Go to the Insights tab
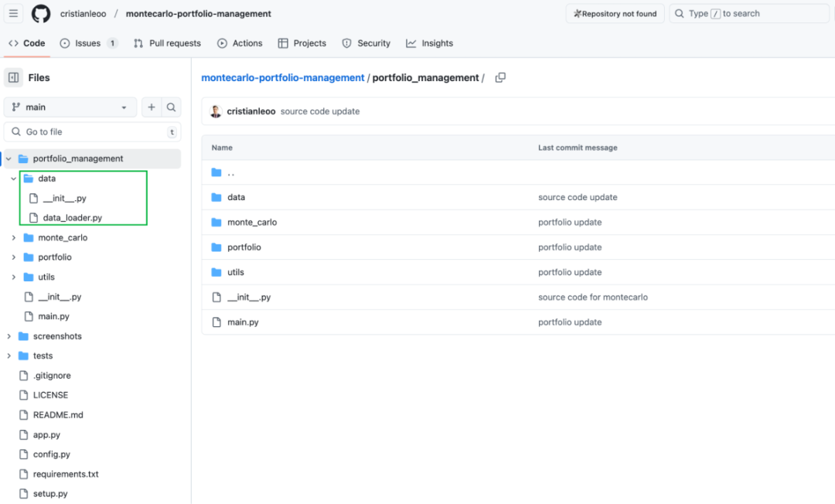This screenshot has height=504, width=835. [429, 43]
